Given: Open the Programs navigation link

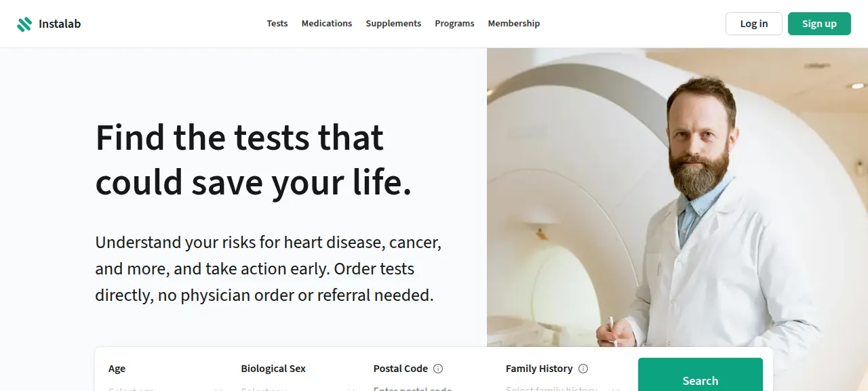Looking at the screenshot, I should (x=454, y=23).
